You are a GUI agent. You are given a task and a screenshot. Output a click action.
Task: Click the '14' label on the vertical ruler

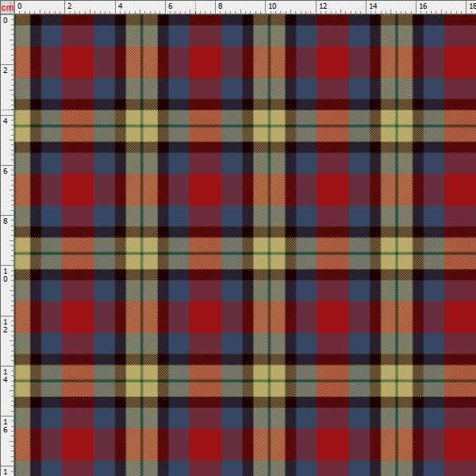(6, 375)
